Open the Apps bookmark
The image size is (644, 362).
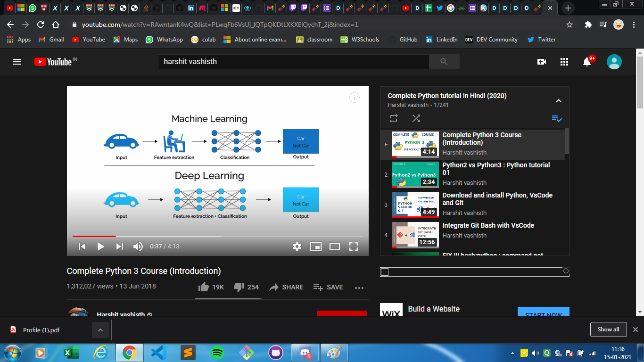click(19, 40)
